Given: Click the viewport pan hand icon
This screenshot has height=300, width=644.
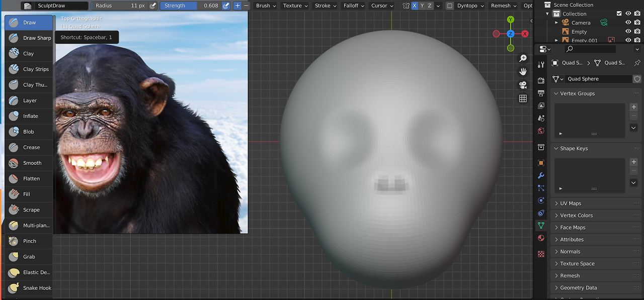Looking at the screenshot, I should tap(523, 72).
